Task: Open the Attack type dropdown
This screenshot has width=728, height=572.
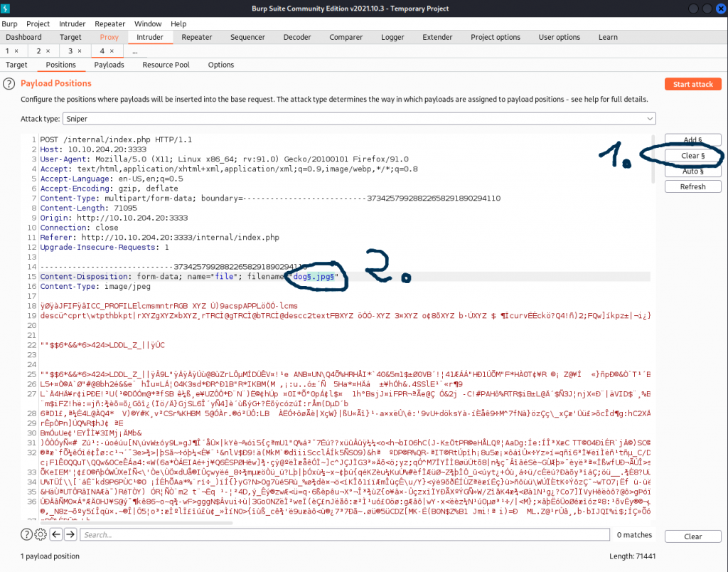Action: (x=358, y=119)
